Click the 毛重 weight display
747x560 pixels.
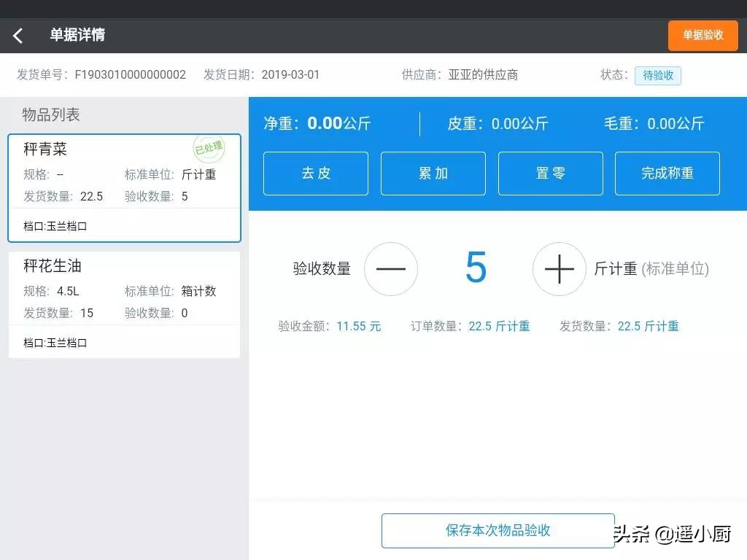pyautogui.click(x=654, y=123)
